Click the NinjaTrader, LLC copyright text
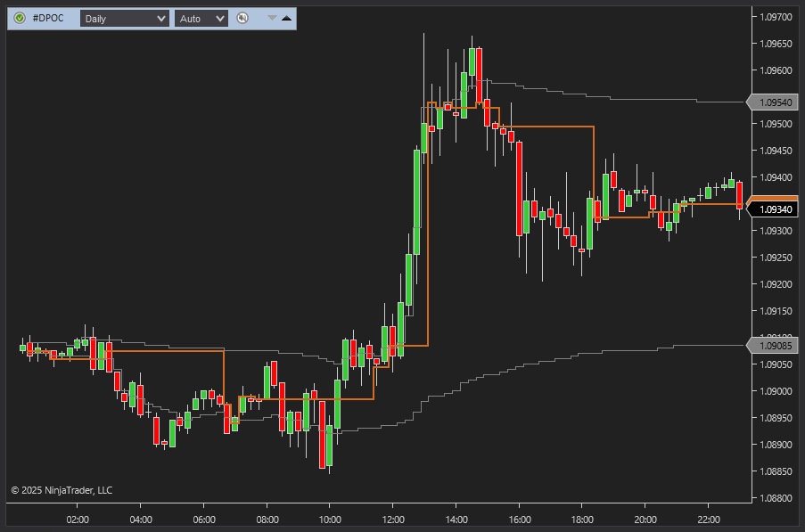 click(62, 490)
